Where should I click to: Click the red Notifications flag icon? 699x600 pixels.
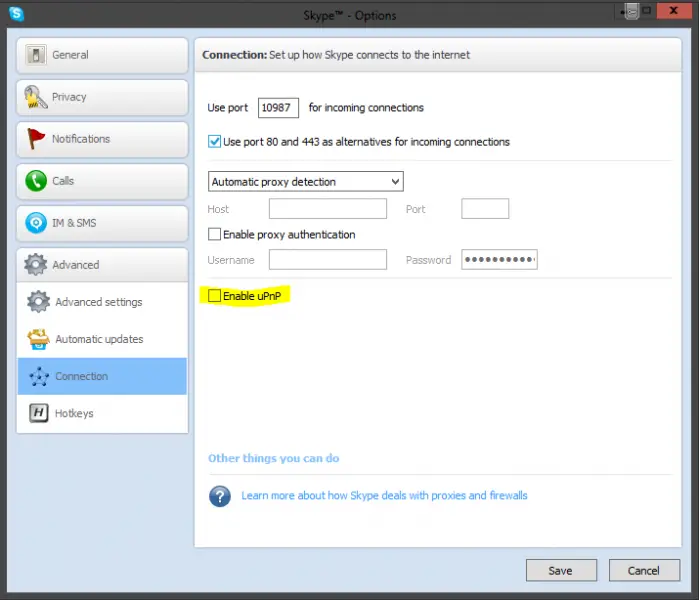tap(36, 139)
